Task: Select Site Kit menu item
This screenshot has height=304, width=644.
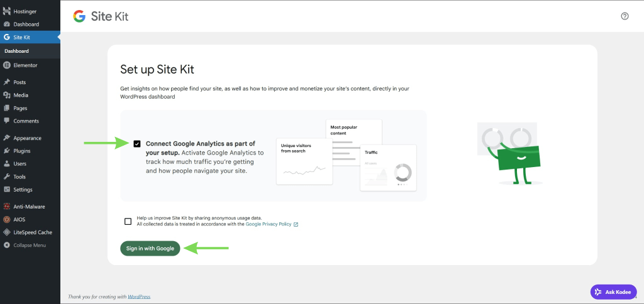Action: (x=30, y=37)
